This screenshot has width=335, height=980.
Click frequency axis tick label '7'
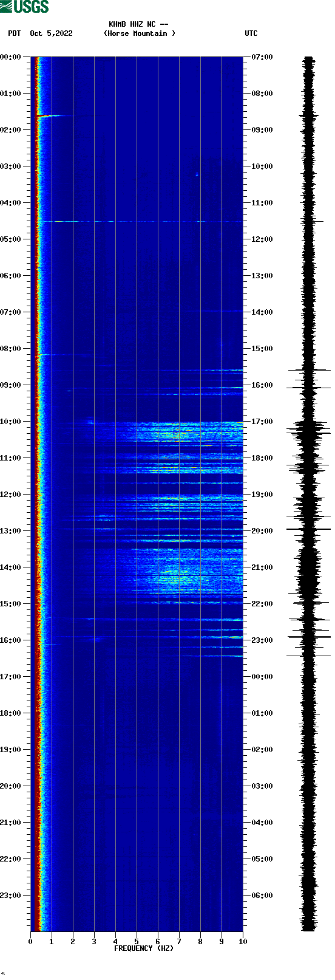point(179,942)
